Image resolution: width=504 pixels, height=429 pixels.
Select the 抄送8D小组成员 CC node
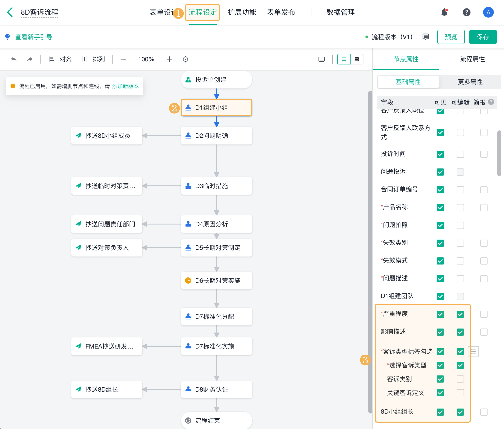107,135
